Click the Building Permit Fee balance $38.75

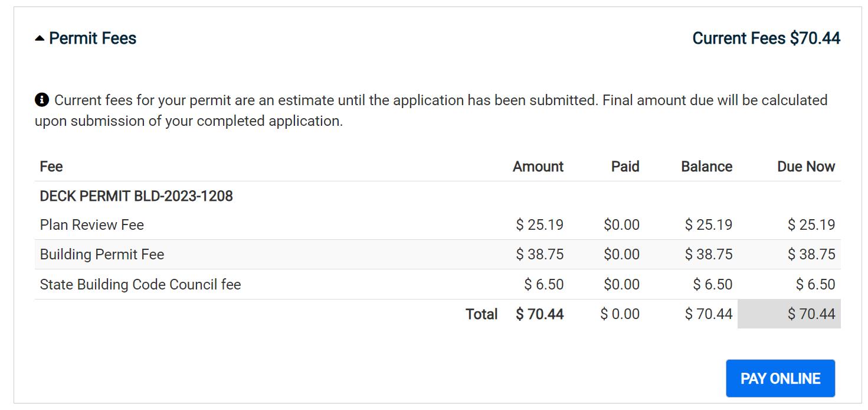[x=708, y=255]
